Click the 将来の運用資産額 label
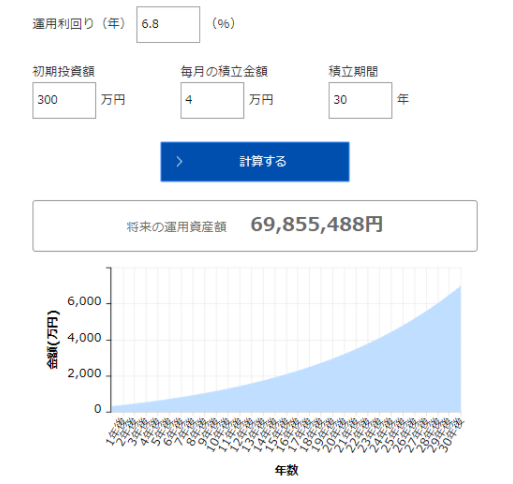 click(x=176, y=227)
